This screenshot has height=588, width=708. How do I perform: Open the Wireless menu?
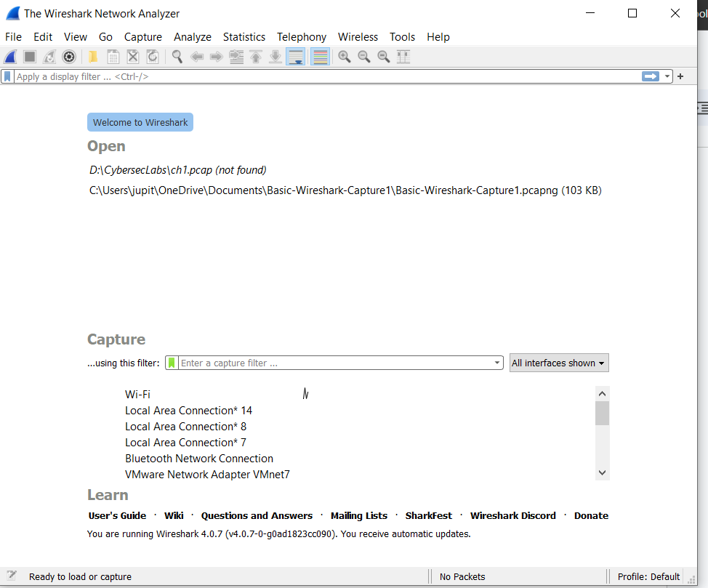(x=358, y=37)
